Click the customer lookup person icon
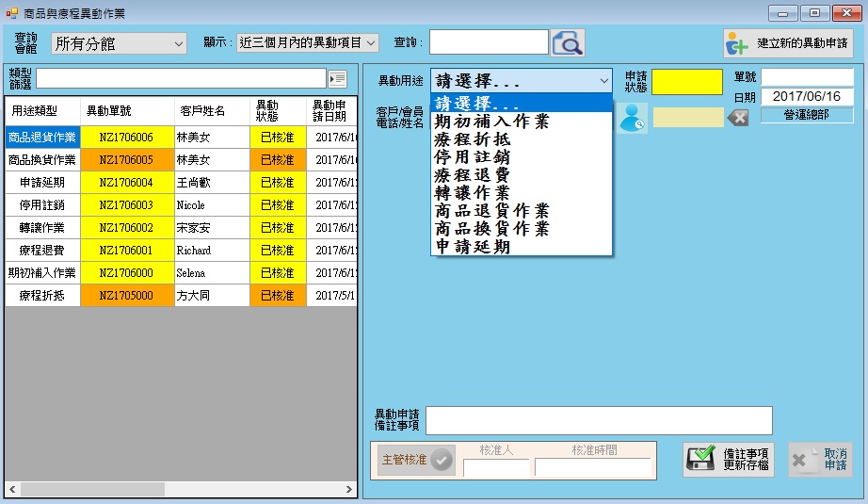The height and width of the screenshot is (504, 868). tap(632, 118)
